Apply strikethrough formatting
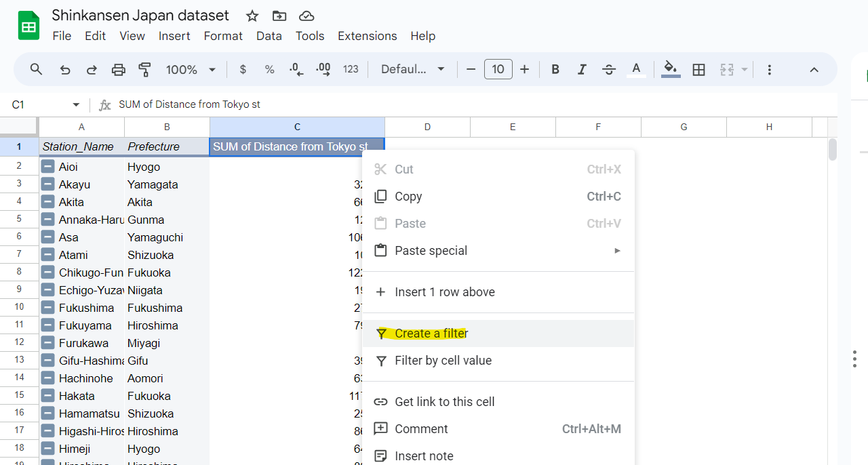 [x=609, y=69]
